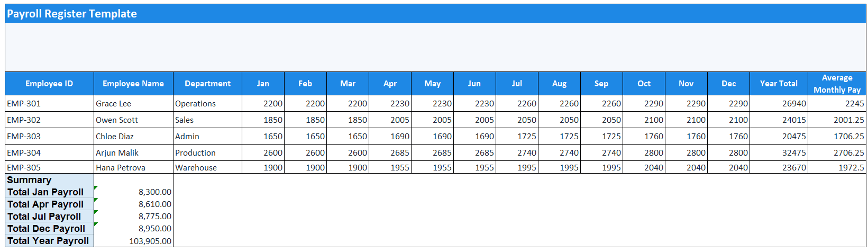This screenshot has height=252, width=868.
Task: Click the 103,905.00 total year value
Action: 133,241
